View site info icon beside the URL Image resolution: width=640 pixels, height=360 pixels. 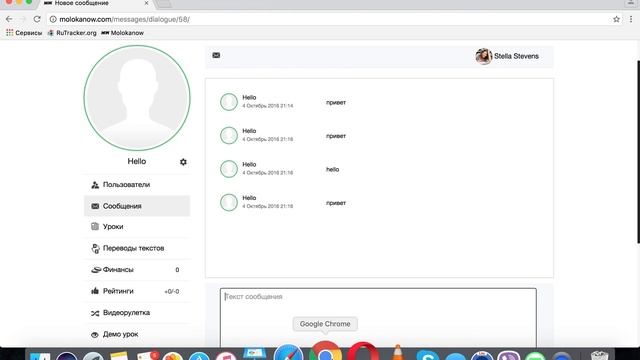coord(53,19)
